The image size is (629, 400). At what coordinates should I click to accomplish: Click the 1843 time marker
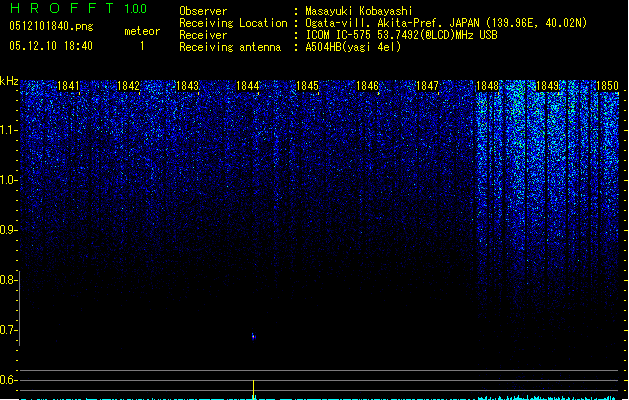click(x=188, y=86)
